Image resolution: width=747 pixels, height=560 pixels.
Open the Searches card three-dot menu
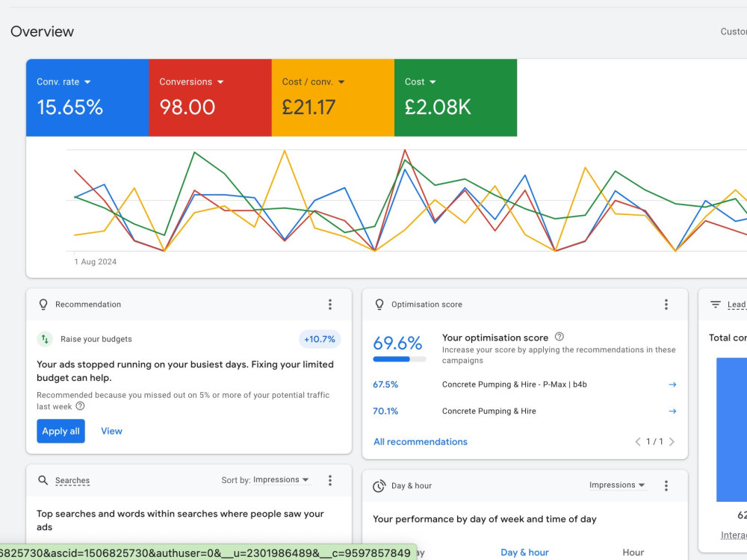[329, 480]
